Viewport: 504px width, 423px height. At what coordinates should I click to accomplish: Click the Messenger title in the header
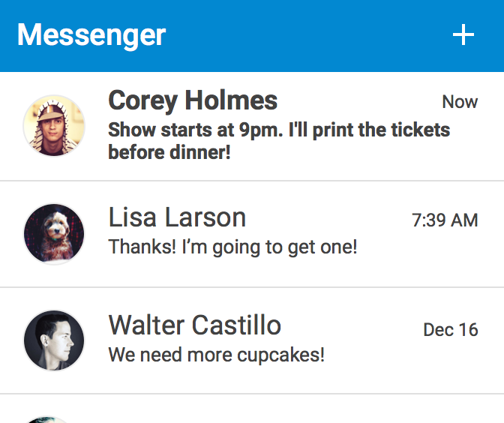(x=91, y=34)
